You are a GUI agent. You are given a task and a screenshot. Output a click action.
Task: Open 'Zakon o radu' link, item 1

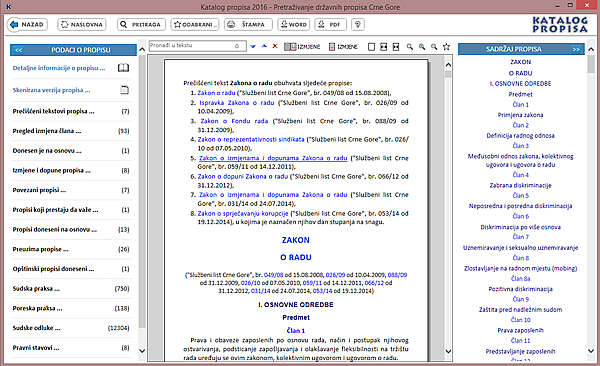(x=216, y=93)
